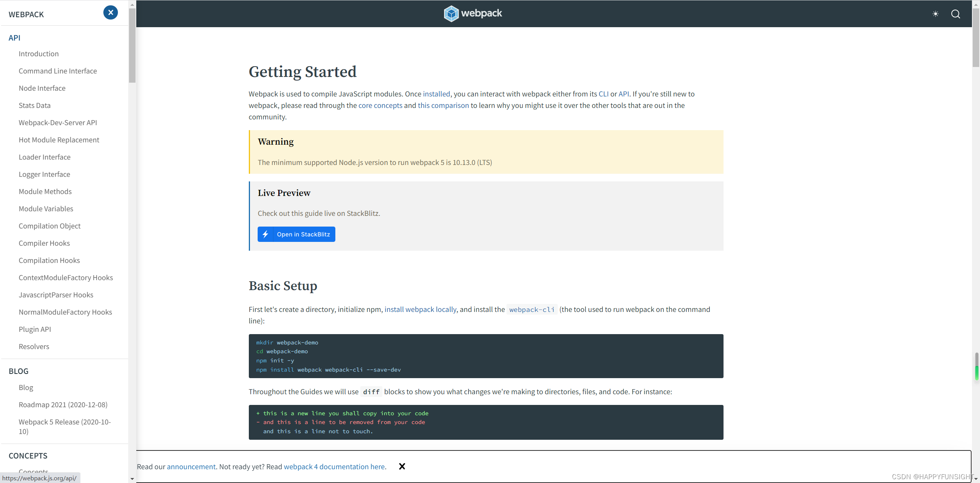Go to Command Line Interface page

58,71
